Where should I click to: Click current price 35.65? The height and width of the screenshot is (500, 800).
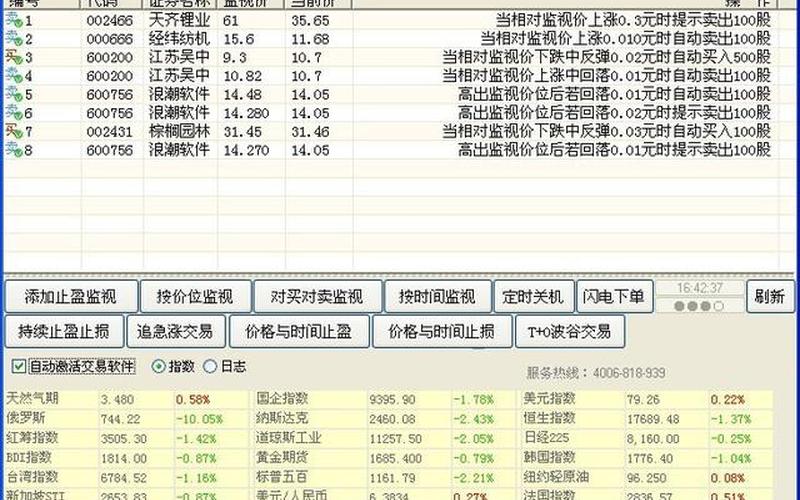(x=310, y=21)
